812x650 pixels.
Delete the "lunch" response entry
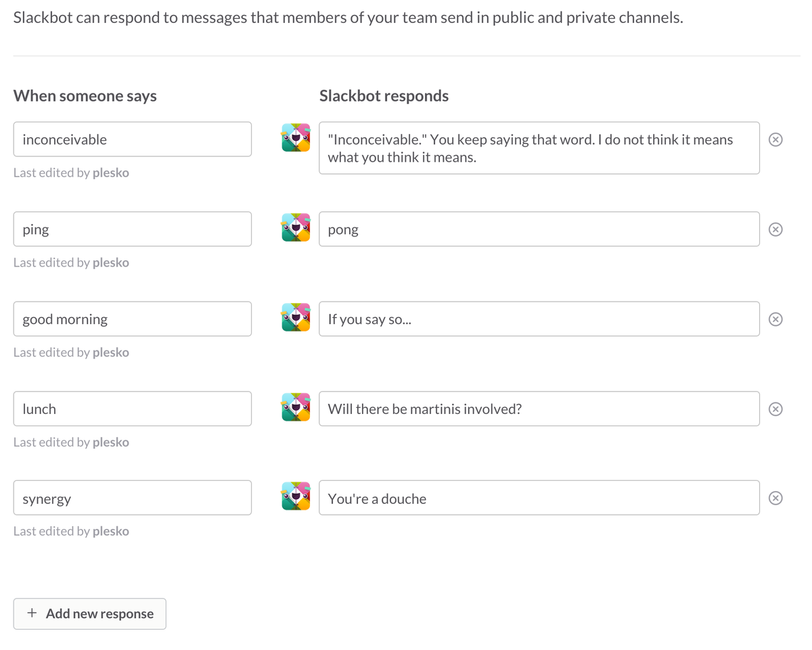[x=775, y=408]
